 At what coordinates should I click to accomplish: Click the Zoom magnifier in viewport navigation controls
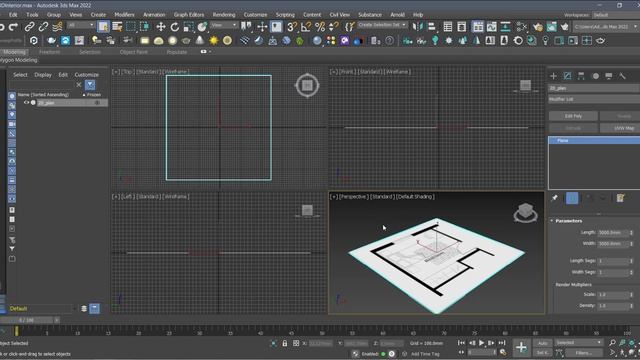(x=612, y=343)
